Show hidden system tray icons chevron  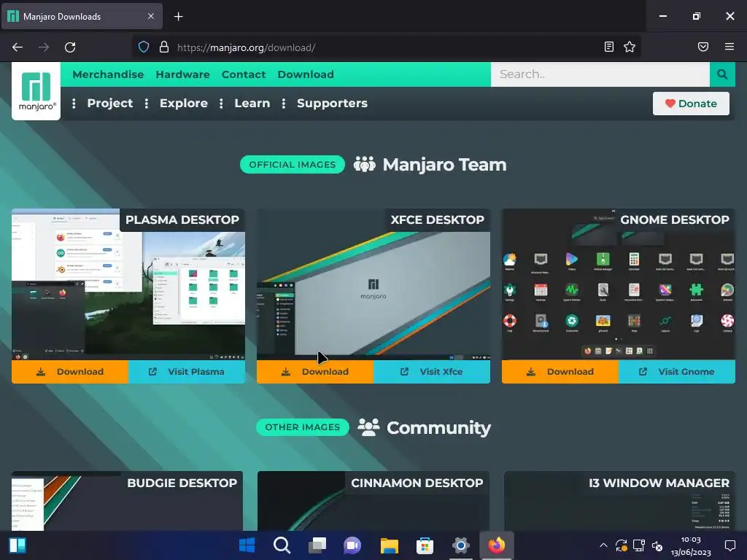pos(603,545)
